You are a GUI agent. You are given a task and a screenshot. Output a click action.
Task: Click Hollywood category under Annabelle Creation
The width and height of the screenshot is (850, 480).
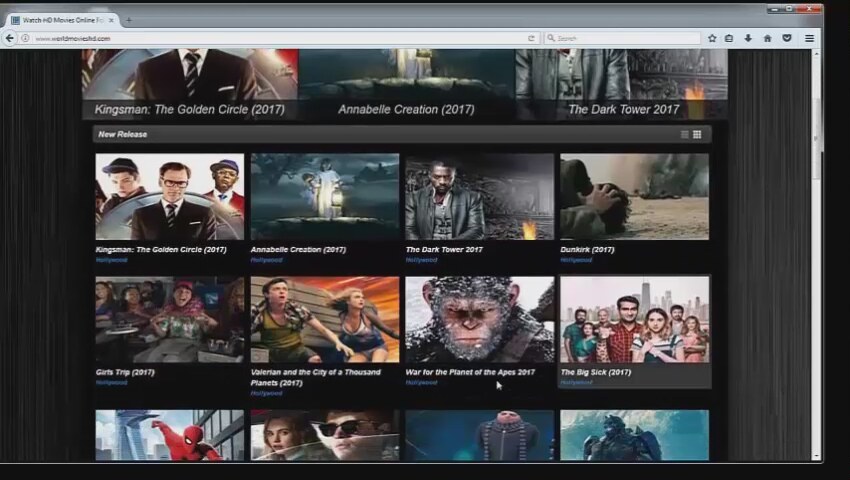click(x=266, y=260)
